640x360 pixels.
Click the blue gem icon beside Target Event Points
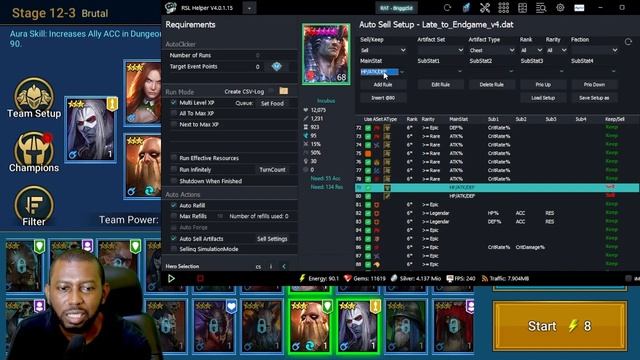(x=276, y=66)
